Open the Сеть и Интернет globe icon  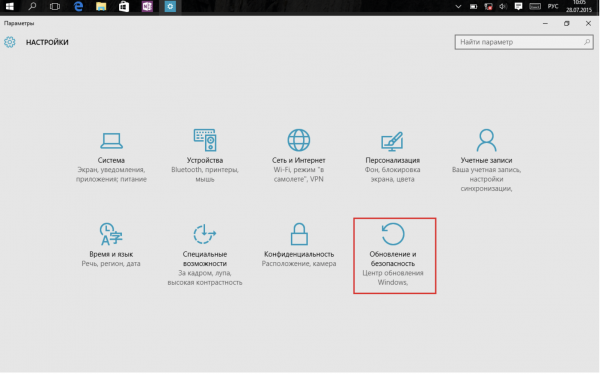(x=298, y=140)
